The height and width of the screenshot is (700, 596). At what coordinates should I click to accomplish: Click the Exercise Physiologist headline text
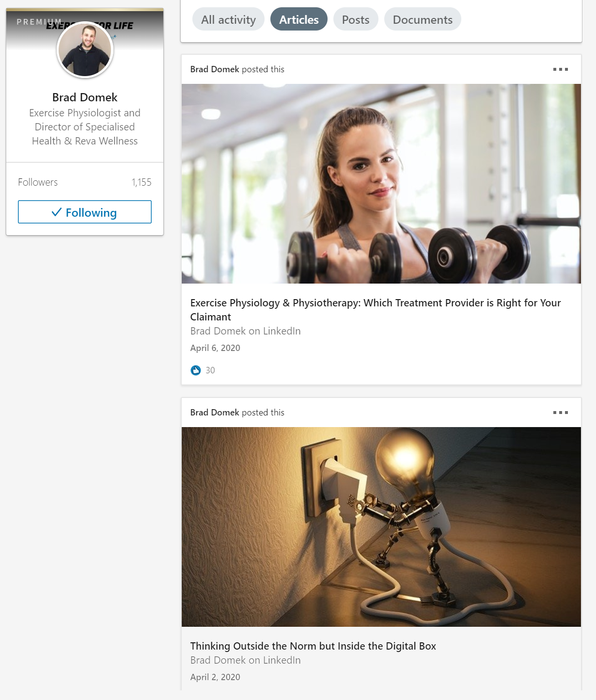pyautogui.click(x=85, y=127)
